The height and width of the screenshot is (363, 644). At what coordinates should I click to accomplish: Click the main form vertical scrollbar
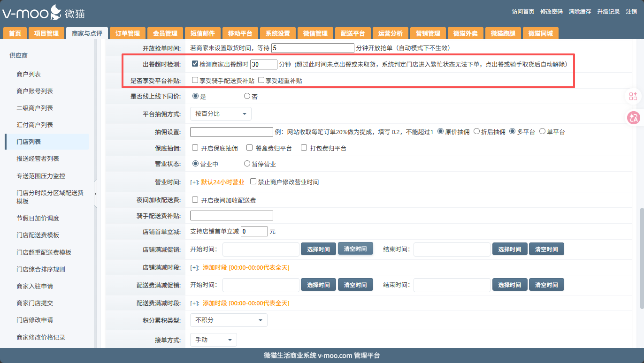641,257
